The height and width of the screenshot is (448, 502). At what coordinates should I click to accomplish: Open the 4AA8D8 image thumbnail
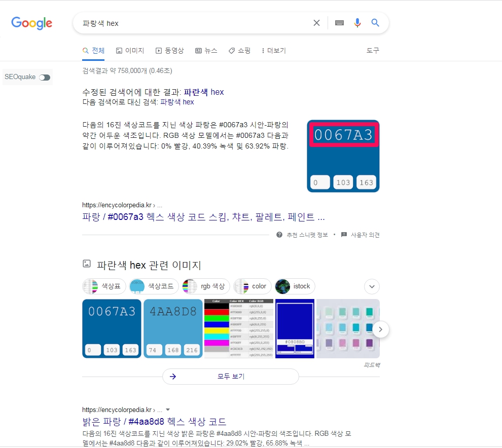[173, 328]
